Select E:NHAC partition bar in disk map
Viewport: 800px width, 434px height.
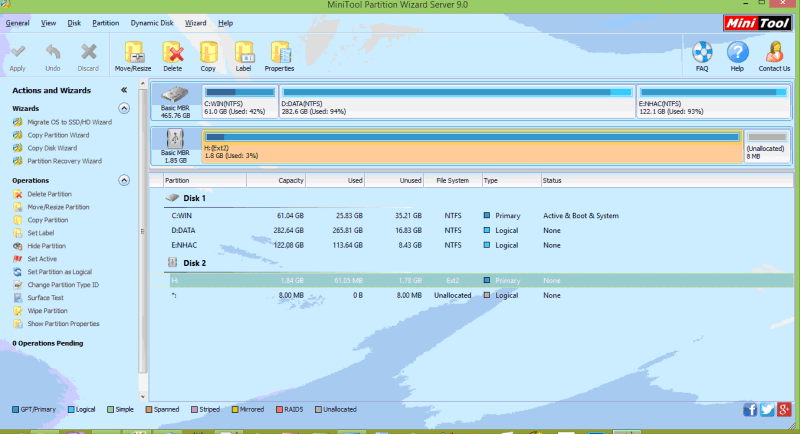713,101
